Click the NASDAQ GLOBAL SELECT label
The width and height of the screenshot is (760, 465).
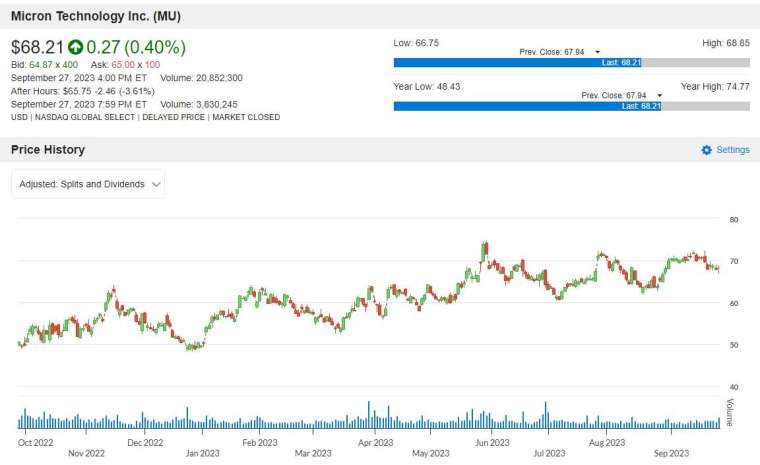(85, 117)
